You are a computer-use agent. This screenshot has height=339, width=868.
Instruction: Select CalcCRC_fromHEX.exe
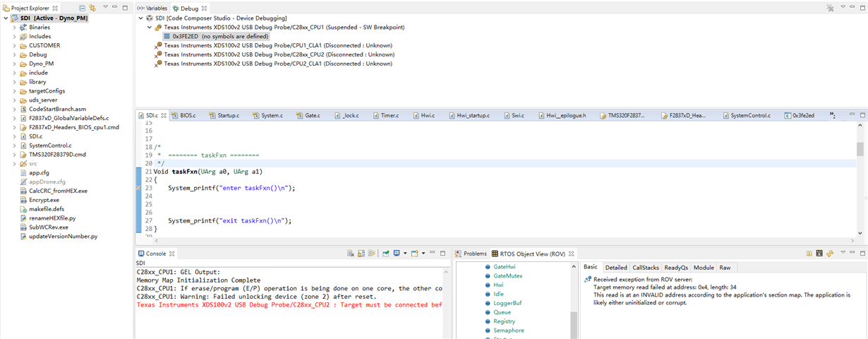[x=58, y=191]
